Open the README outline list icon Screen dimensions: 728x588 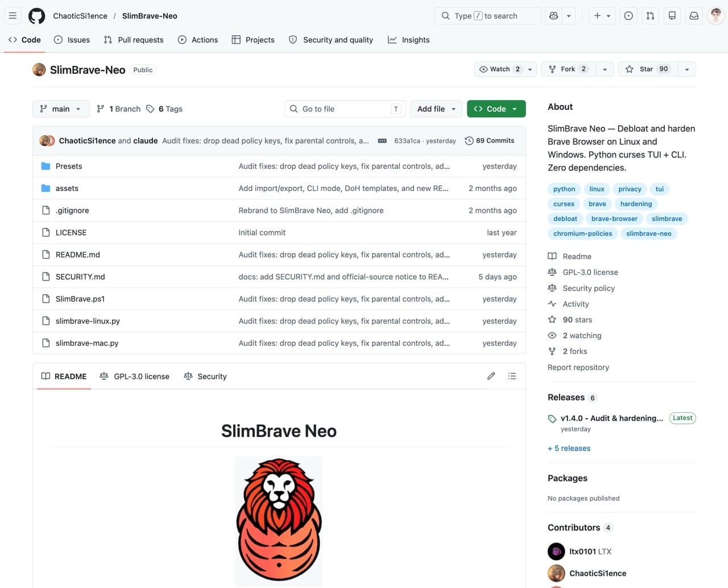pyautogui.click(x=512, y=376)
